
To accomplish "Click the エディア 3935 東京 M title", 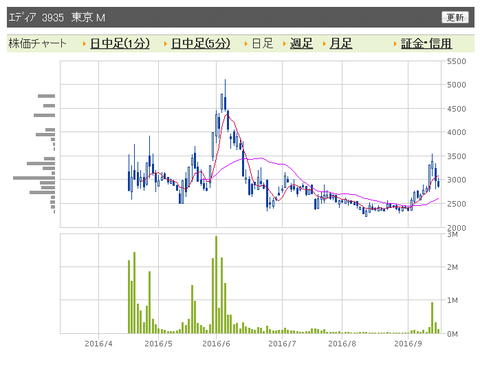I will [57, 17].
